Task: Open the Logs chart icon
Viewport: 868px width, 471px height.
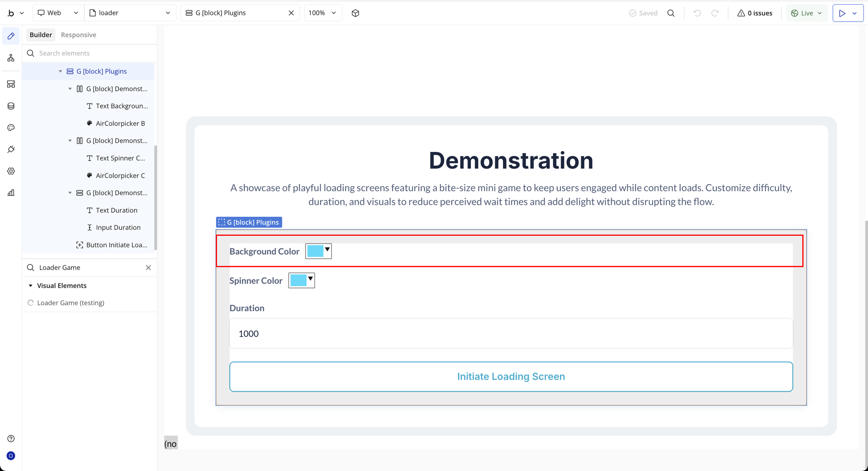Action: click(x=11, y=193)
